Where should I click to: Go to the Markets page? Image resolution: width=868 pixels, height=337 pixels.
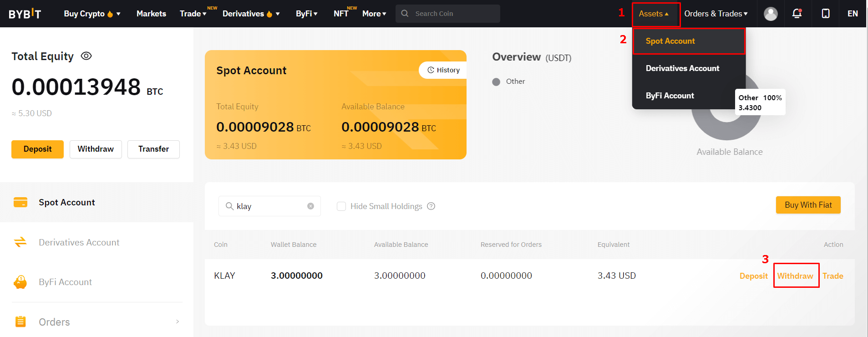151,14
